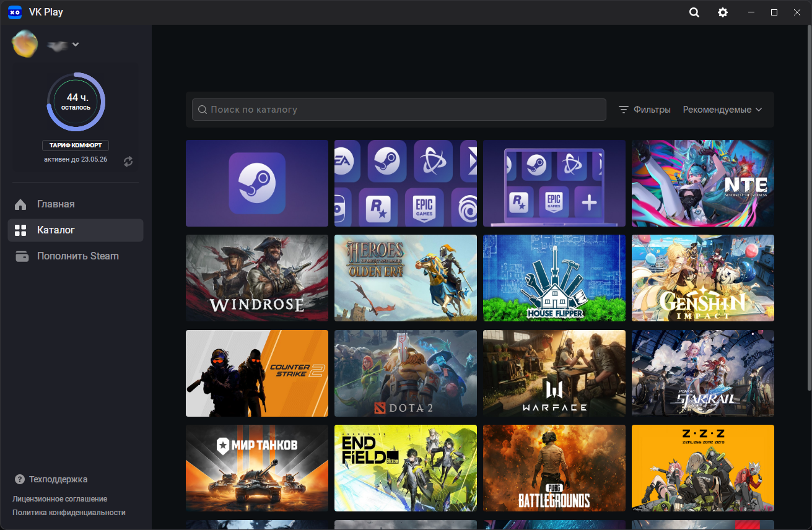812x530 pixels.
Task: Click the home icon beside Главная
Action: [x=20, y=204]
